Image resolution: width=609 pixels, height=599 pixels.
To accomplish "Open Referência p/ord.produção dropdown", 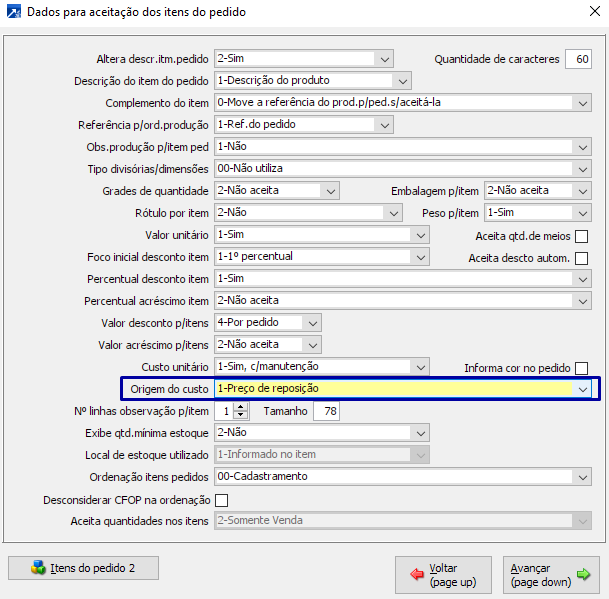I will pyautogui.click(x=385, y=125).
